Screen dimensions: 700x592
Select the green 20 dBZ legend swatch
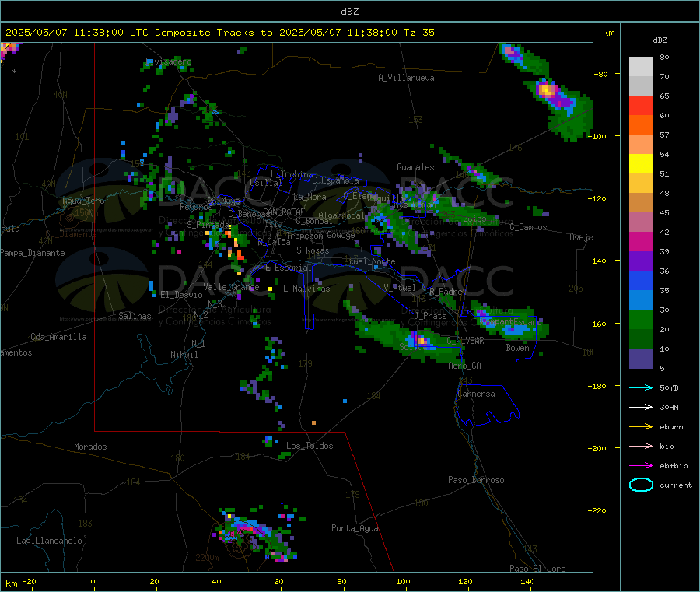coord(641,319)
